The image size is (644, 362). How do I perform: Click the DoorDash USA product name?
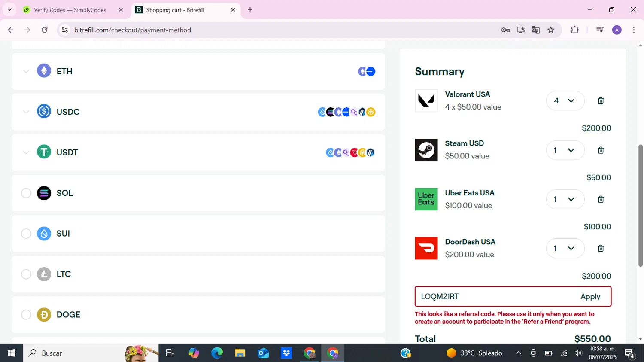pos(470,242)
